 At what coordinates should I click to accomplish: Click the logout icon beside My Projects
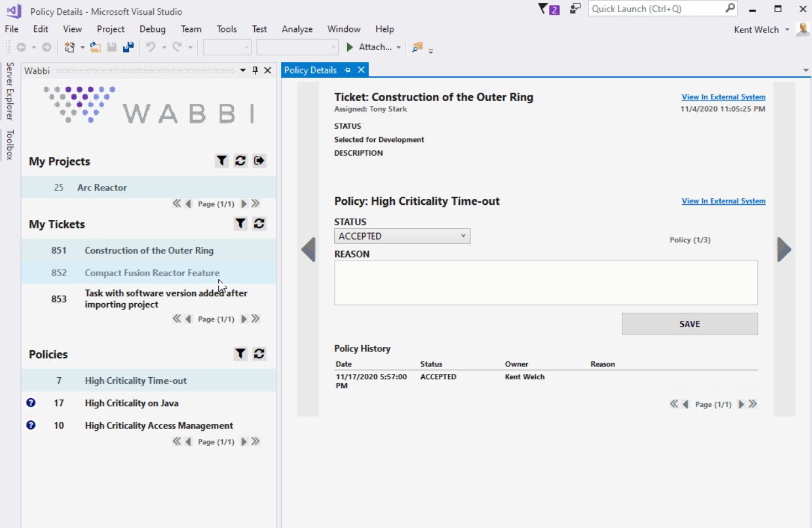coord(259,161)
